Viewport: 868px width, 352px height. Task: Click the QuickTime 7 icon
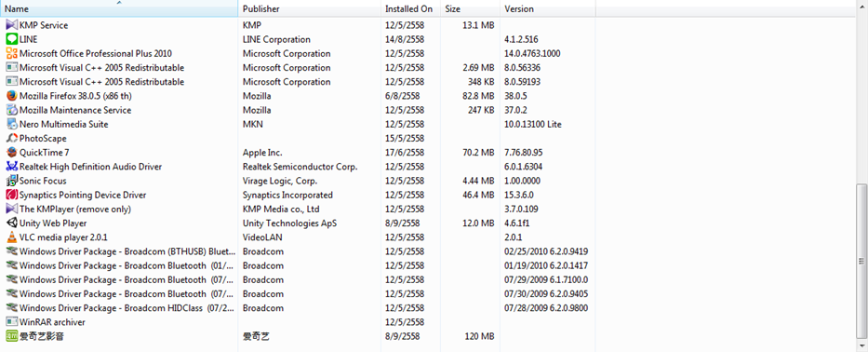(11, 153)
